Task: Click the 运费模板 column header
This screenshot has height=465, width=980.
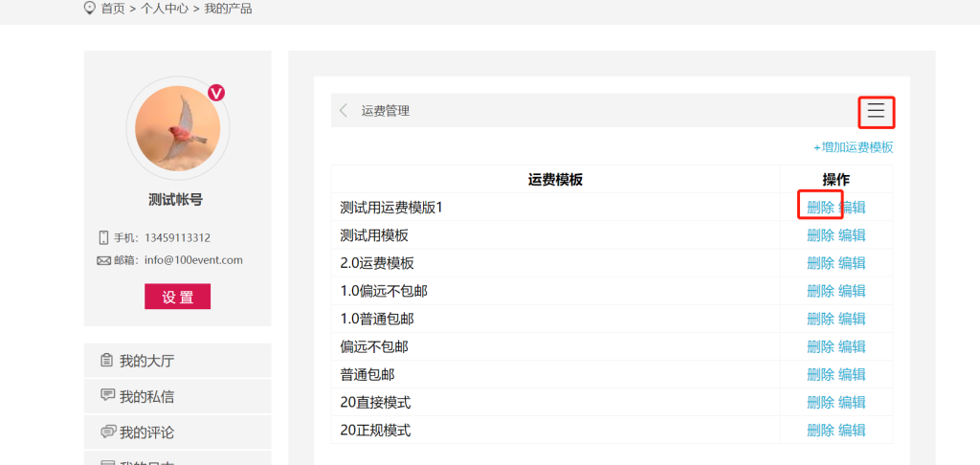Action: coord(555,180)
